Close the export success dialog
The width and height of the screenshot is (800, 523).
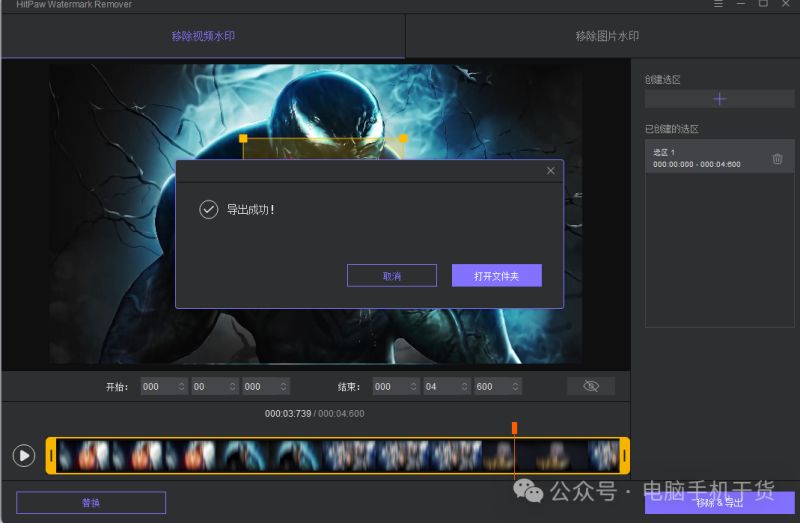click(551, 171)
